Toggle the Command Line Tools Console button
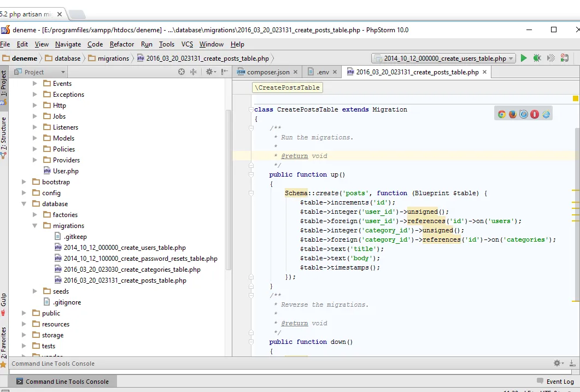Viewport: 580px width, 392px height. tap(62, 382)
